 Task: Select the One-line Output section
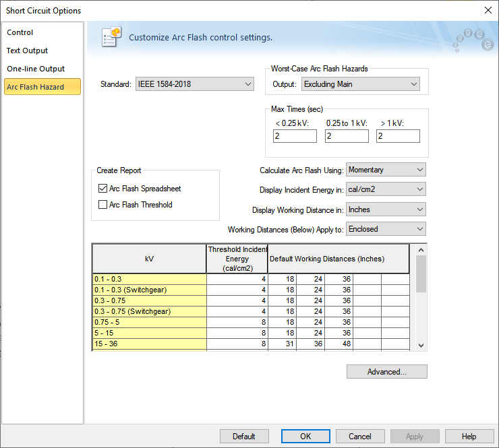(36, 69)
